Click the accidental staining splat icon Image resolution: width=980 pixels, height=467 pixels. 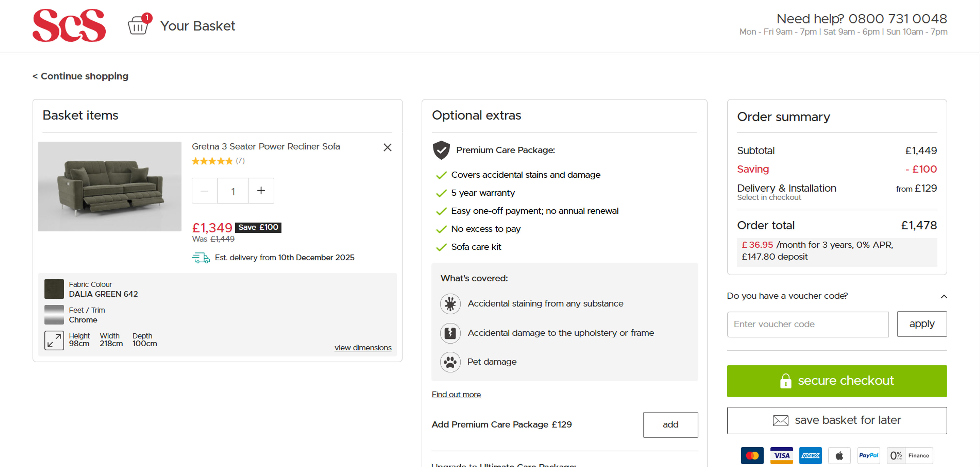click(x=450, y=304)
